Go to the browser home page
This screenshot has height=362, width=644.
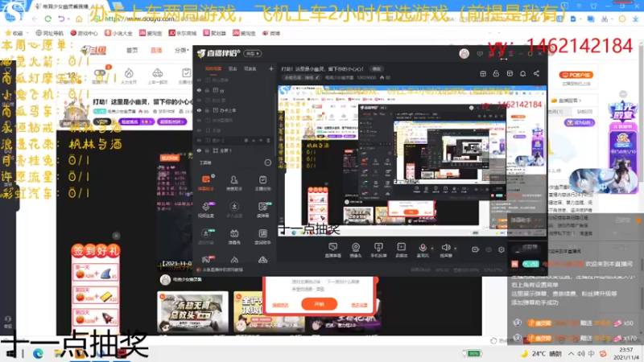tap(79, 19)
